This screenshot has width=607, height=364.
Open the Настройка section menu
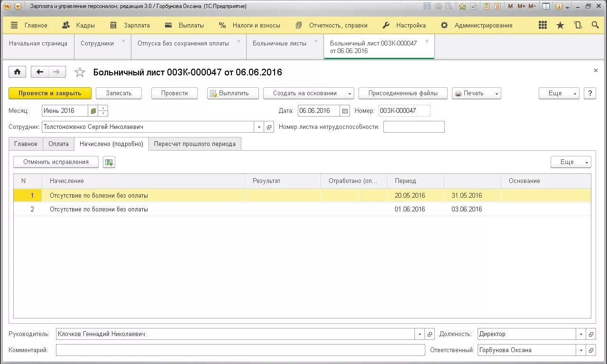coord(404,25)
